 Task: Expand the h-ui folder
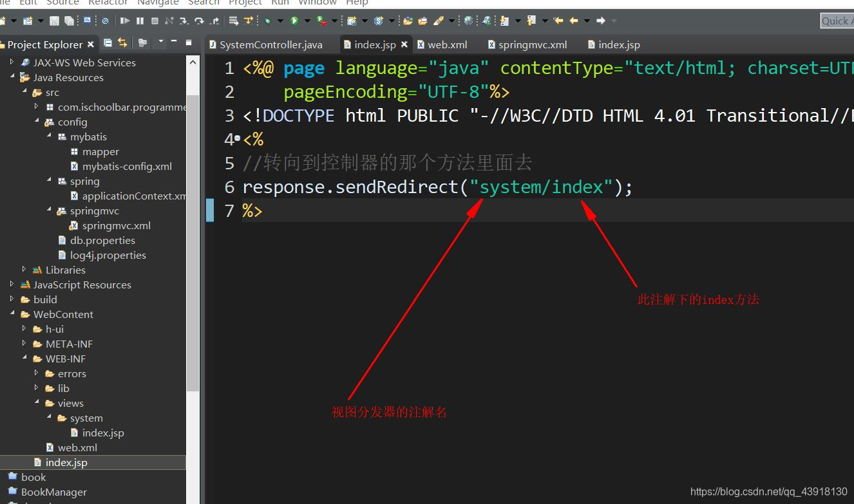coord(24,329)
